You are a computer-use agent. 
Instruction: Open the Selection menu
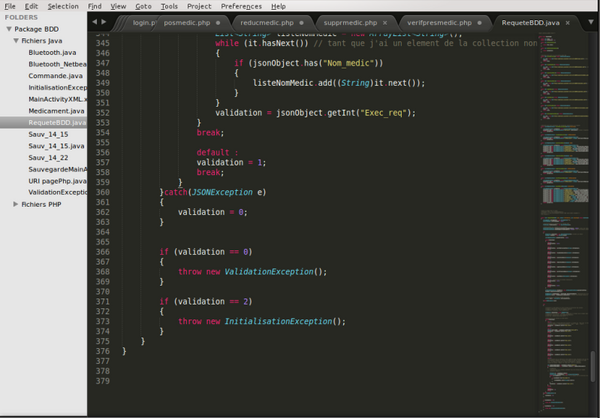(63, 6)
